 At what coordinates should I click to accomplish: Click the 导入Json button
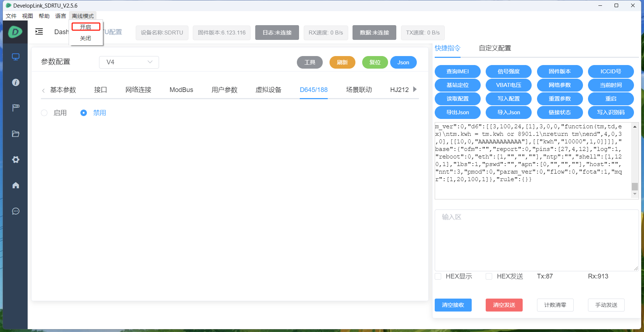click(x=509, y=112)
